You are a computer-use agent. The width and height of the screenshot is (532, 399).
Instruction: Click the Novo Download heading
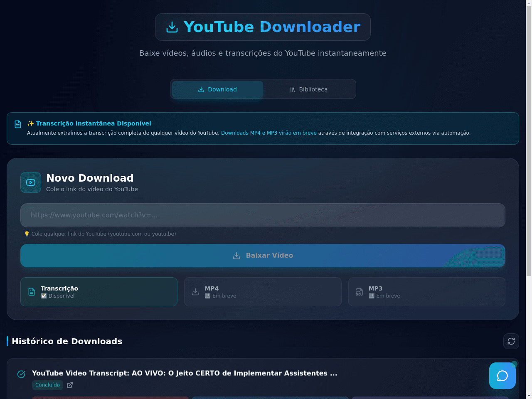[90, 178]
